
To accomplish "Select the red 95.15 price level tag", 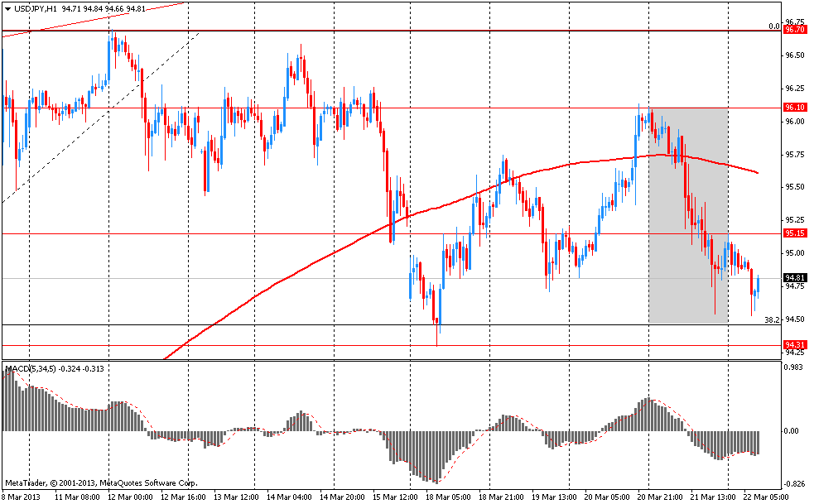I will pos(795,233).
